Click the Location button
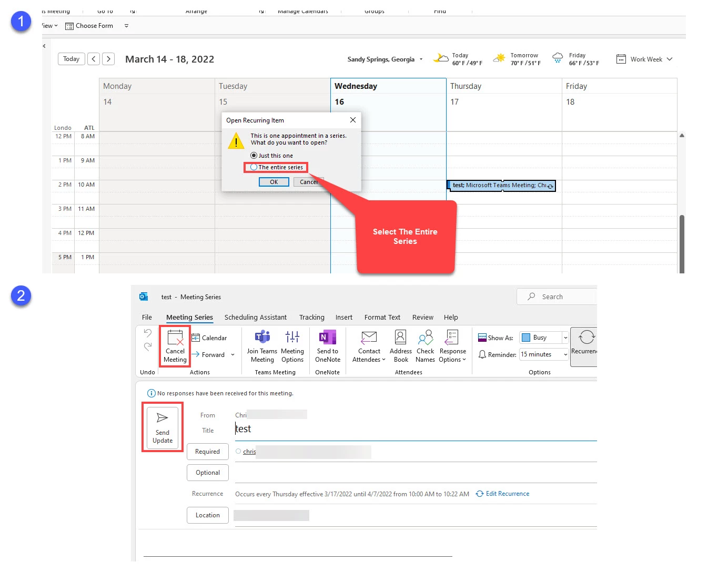The image size is (728, 572). point(207,515)
